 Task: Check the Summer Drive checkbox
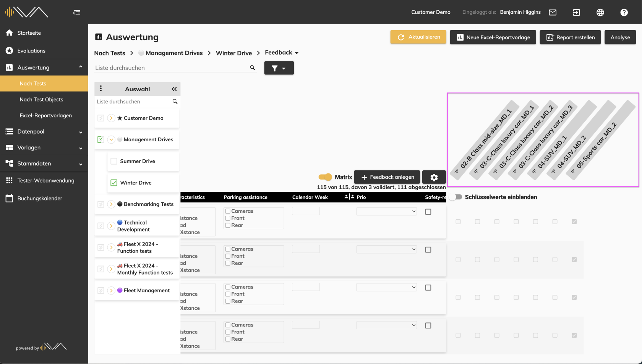(x=114, y=161)
